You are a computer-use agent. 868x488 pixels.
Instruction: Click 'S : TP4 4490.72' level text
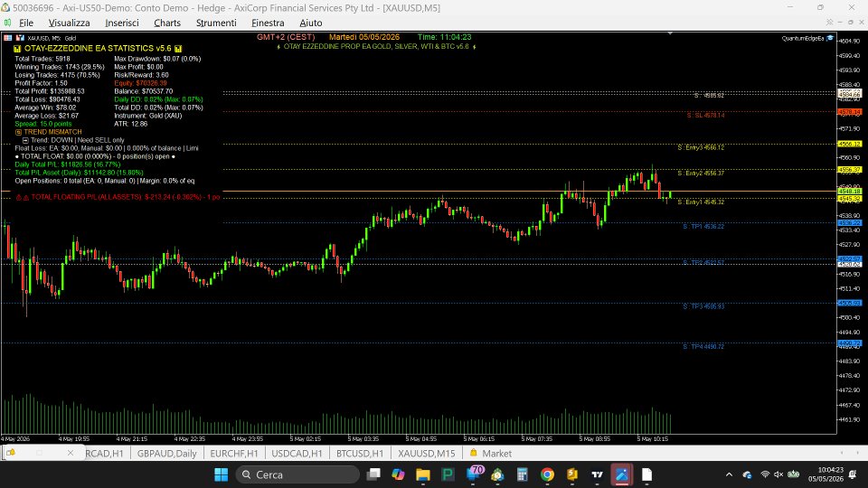[x=703, y=346]
